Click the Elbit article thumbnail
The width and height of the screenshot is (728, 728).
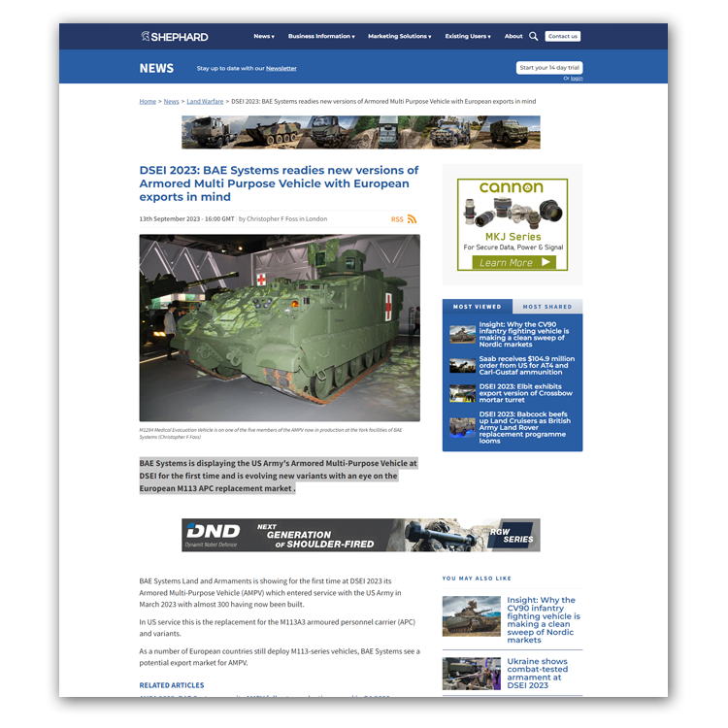(x=462, y=393)
